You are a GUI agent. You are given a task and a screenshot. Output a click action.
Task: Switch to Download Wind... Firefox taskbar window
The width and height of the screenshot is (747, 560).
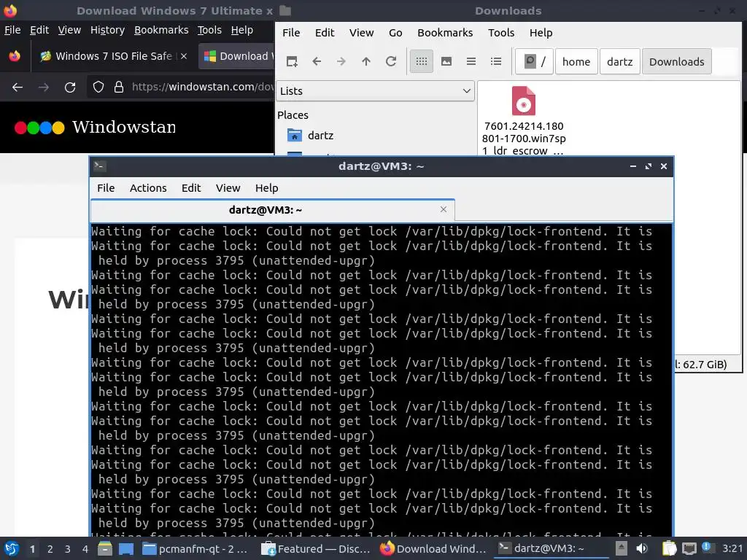click(x=433, y=549)
